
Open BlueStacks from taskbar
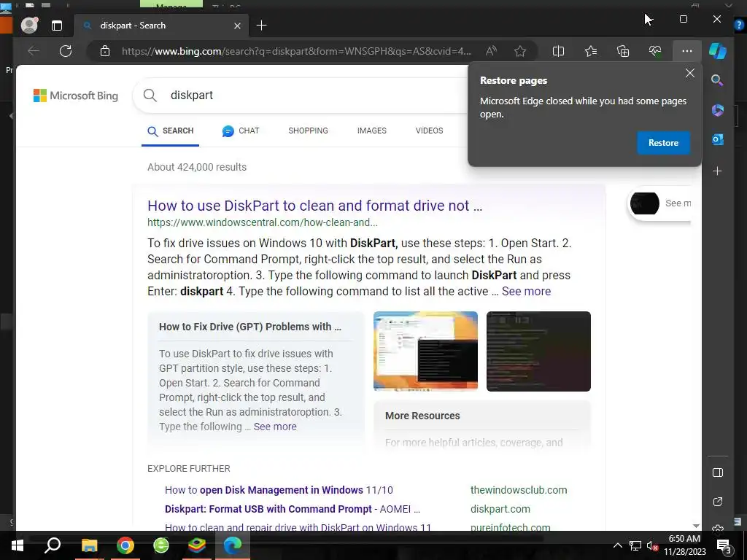click(x=197, y=545)
